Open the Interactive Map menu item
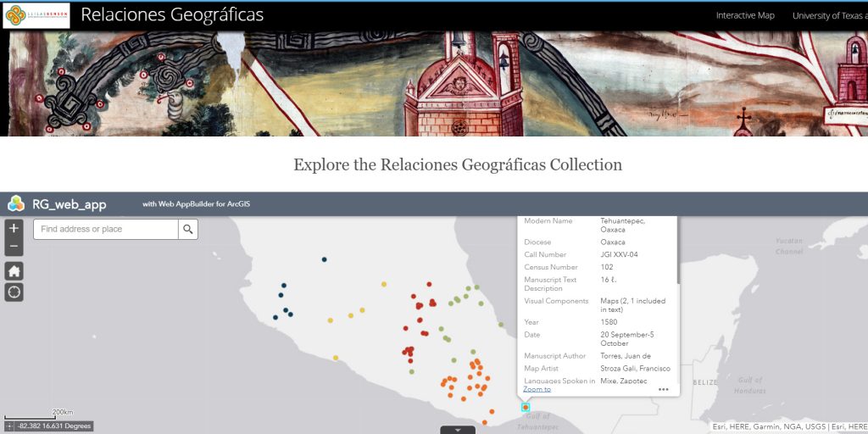 [744, 15]
